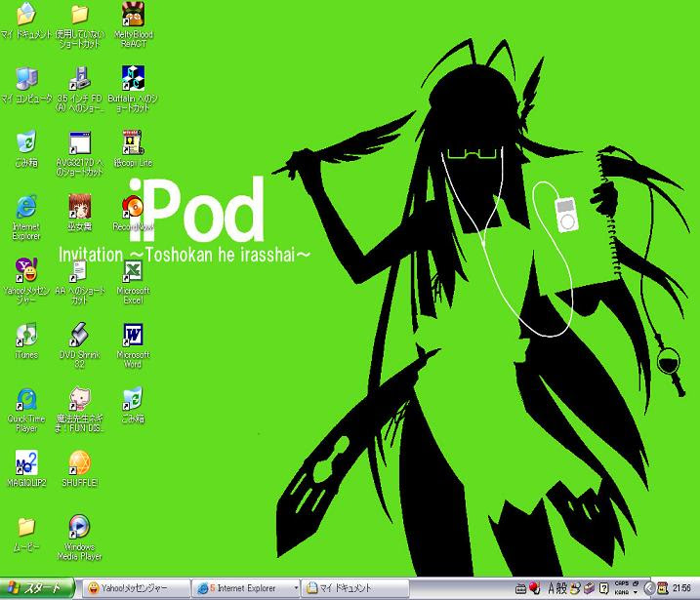
Task: Open the マイ ドキュメント desktop folder icon
Action: point(26,15)
